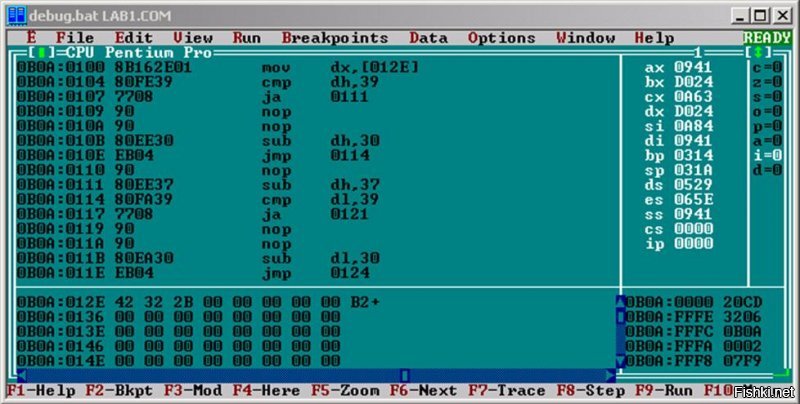
Task: Click the CPU window close box
Action: coord(39,52)
